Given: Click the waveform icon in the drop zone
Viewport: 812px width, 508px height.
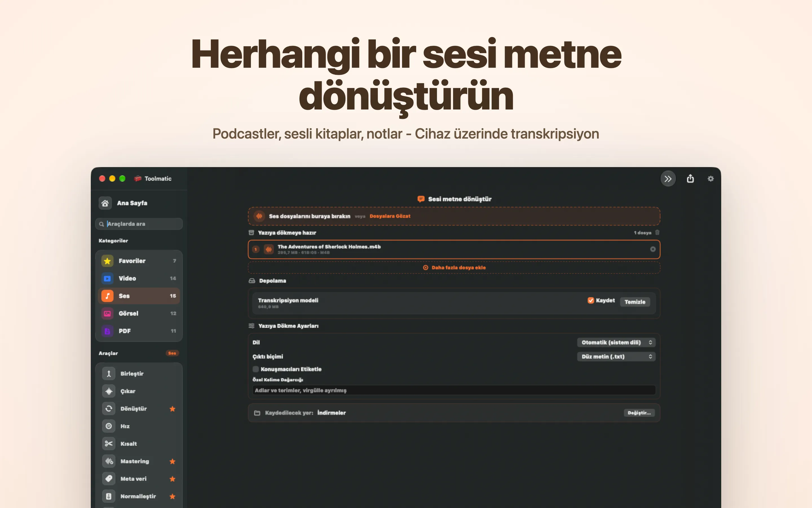Looking at the screenshot, I should [x=259, y=216].
